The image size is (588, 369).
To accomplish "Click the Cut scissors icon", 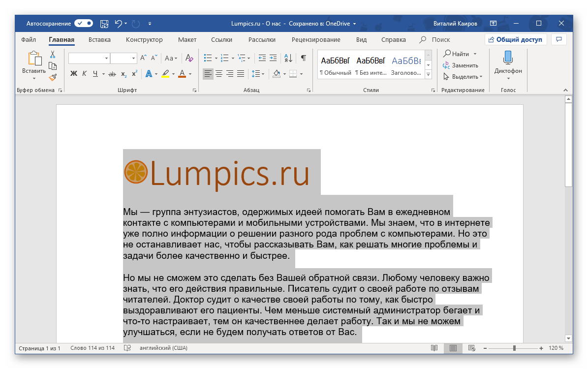I will click(x=53, y=55).
